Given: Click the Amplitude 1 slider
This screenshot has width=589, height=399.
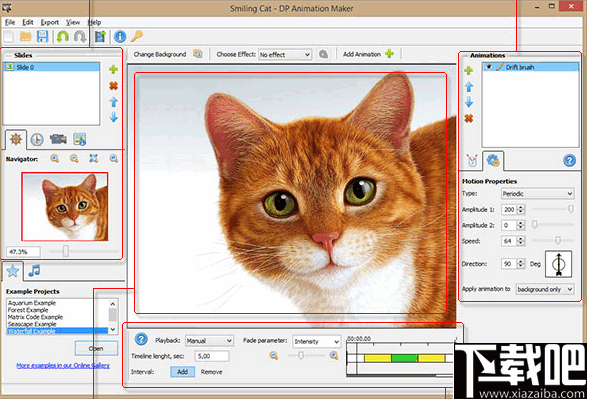Looking at the screenshot, I should click(553, 209).
